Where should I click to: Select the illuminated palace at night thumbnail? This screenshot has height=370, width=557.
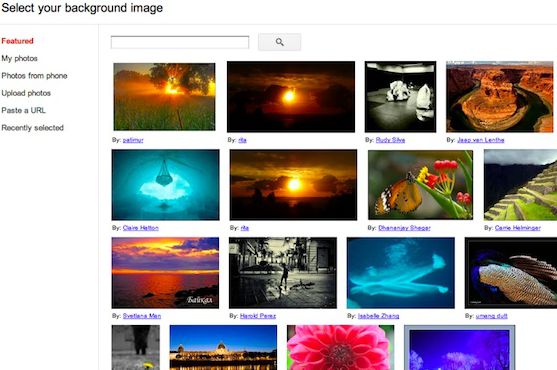[223, 348]
